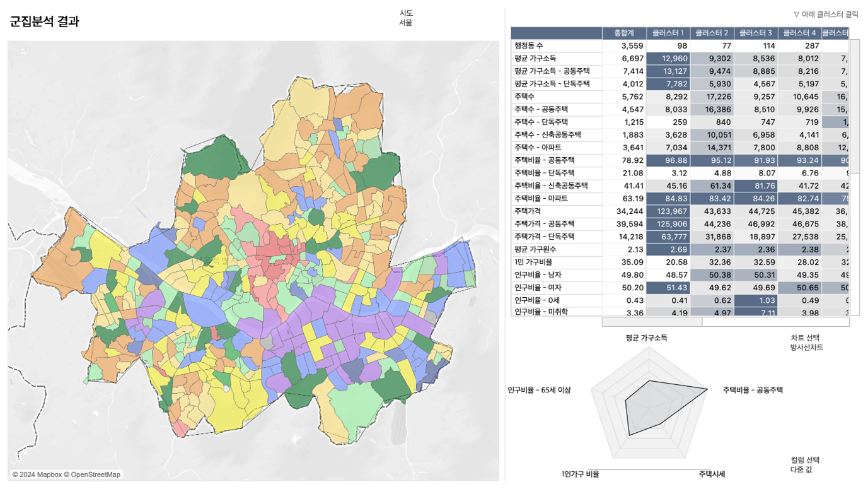Select the 클러스터 4 column header

(x=799, y=33)
